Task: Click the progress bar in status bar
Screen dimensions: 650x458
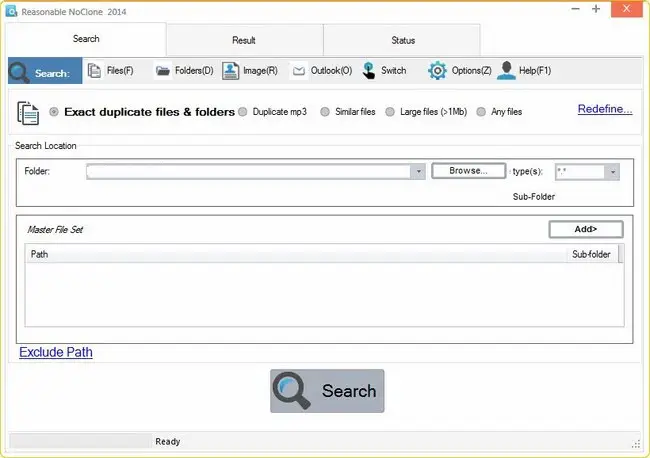Action: [80, 441]
